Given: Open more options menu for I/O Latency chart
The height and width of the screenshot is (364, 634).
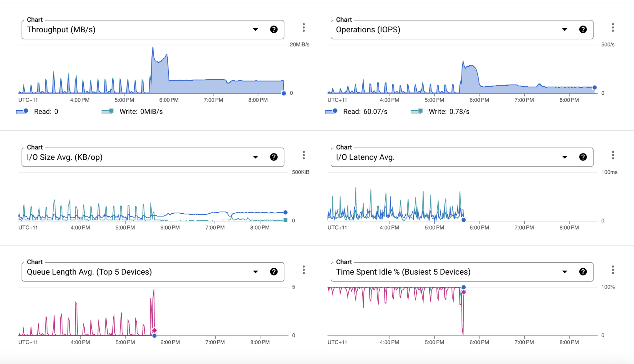Looking at the screenshot, I should point(613,155).
